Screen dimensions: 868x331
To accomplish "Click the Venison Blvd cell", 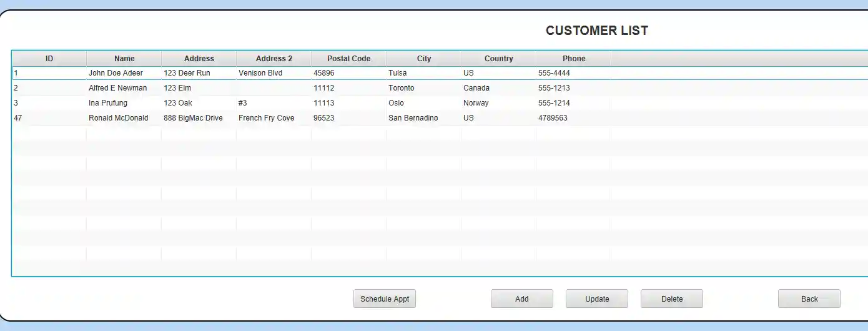I will (x=274, y=73).
